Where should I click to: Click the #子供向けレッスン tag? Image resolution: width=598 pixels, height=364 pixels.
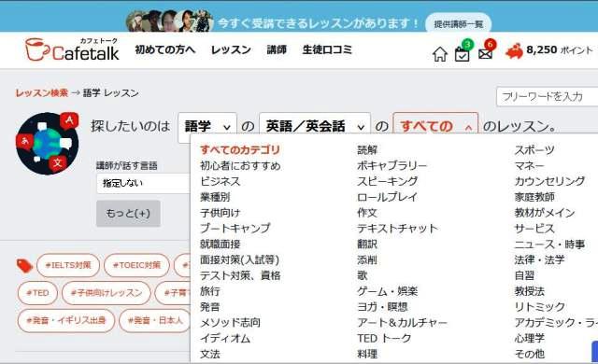(107, 293)
